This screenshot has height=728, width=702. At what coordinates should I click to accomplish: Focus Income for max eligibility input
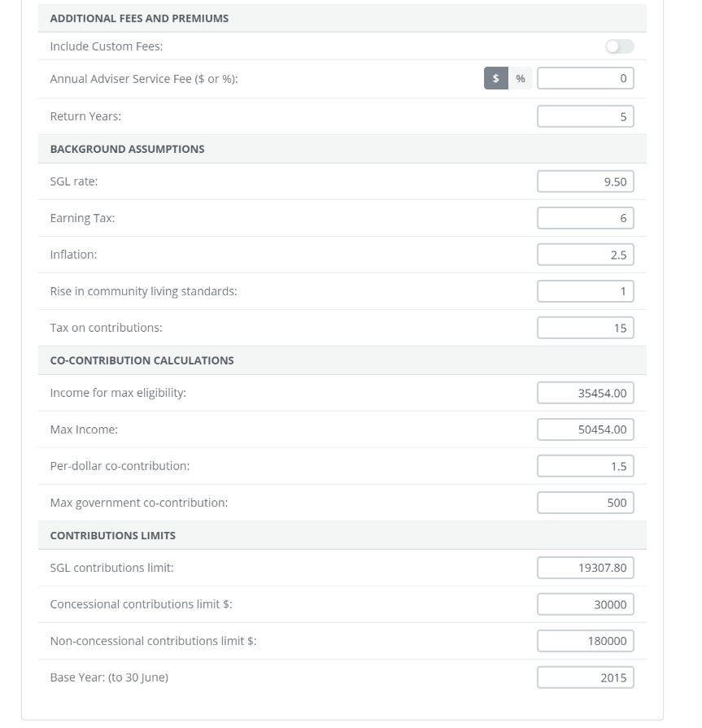(x=585, y=393)
